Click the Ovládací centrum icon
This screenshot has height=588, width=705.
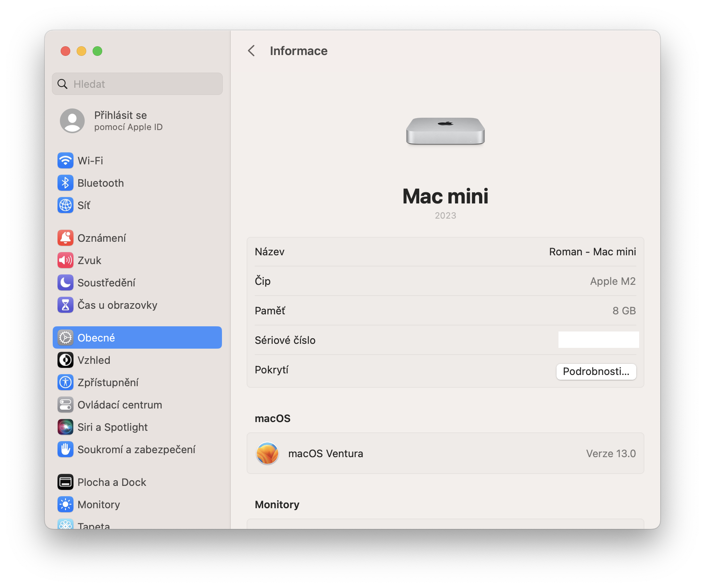pyautogui.click(x=66, y=404)
